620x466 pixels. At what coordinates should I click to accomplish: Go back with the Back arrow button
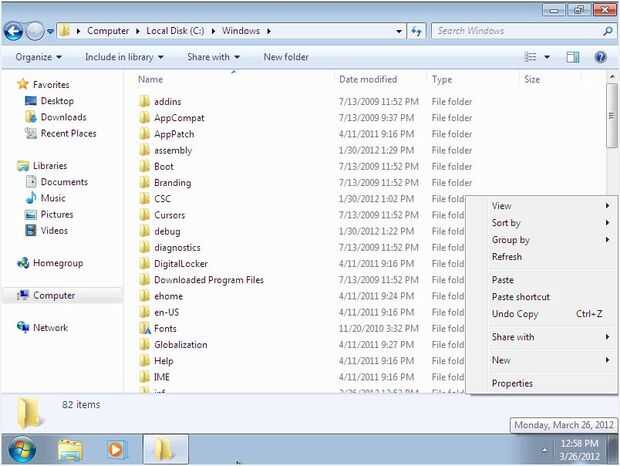tap(13, 31)
